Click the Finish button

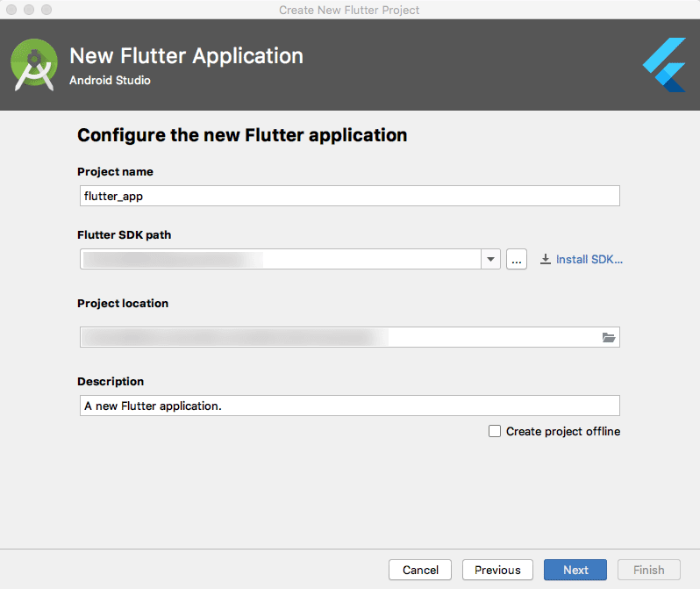click(x=649, y=570)
